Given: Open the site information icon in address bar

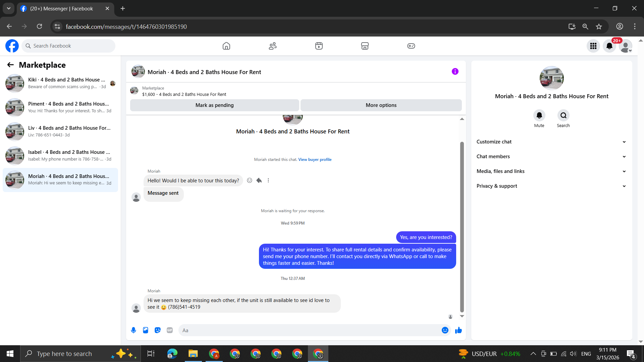Looking at the screenshot, I should point(57,26).
